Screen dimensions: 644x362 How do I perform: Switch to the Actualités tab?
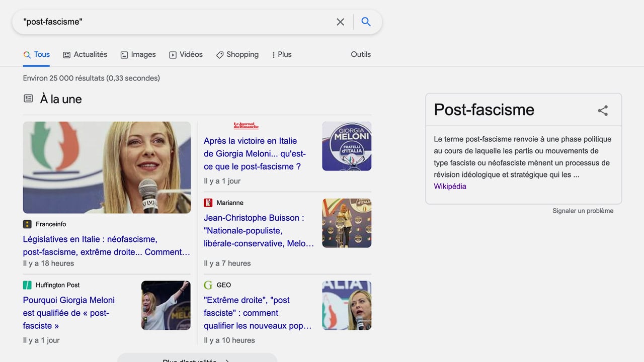[85, 54]
